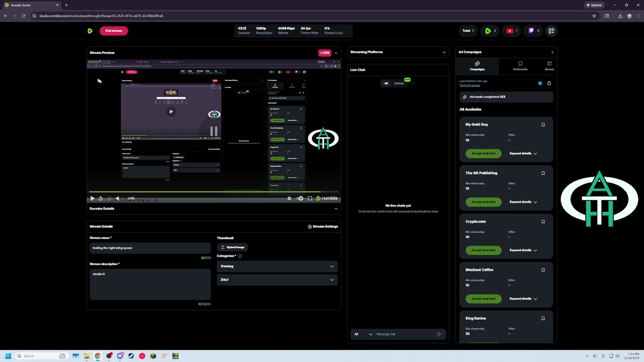Click the Total viewers chip

[468, 31]
